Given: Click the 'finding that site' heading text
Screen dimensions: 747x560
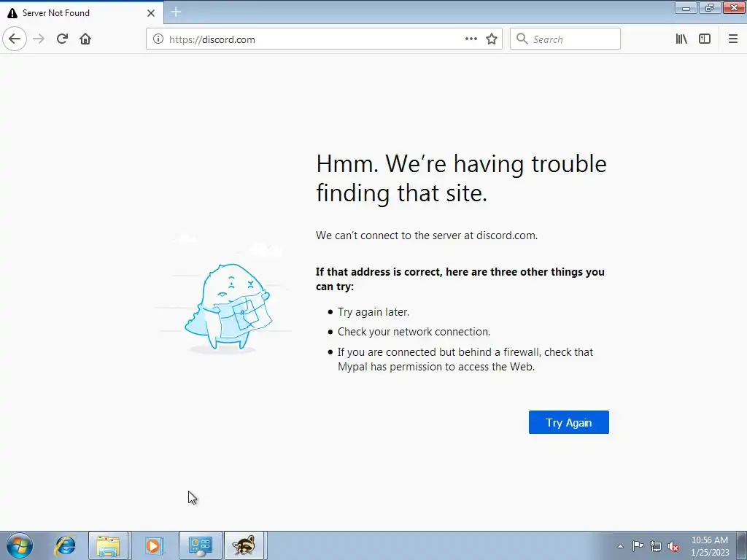Looking at the screenshot, I should click(x=402, y=192).
